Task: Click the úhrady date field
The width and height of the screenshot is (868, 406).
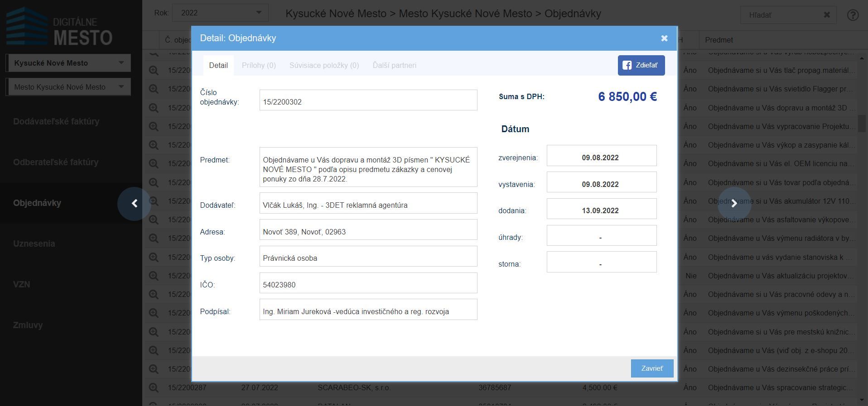Action: click(x=602, y=235)
